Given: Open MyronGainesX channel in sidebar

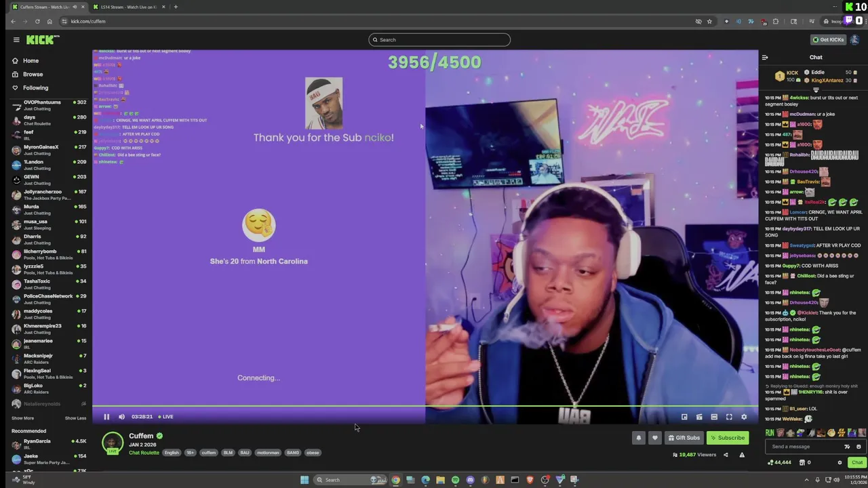Looking at the screenshot, I should [49, 150].
